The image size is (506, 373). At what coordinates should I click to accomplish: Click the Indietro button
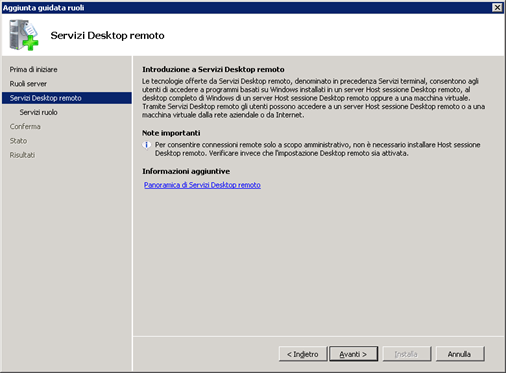tap(303, 354)
